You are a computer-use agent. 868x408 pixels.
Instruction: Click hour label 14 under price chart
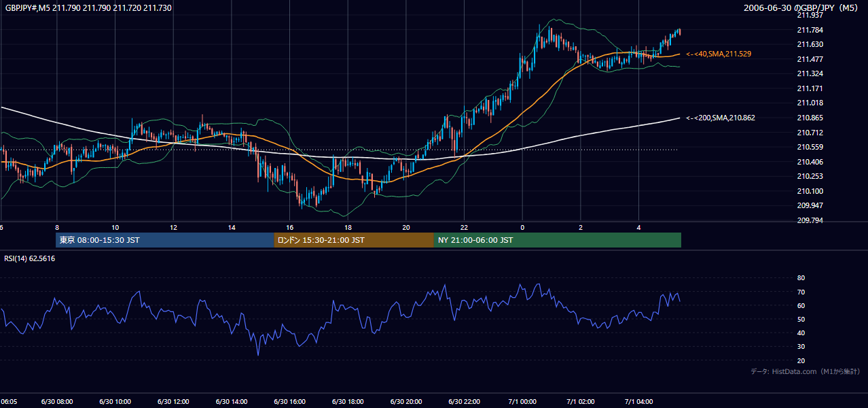pyautogui.click(x=232, y=227)
